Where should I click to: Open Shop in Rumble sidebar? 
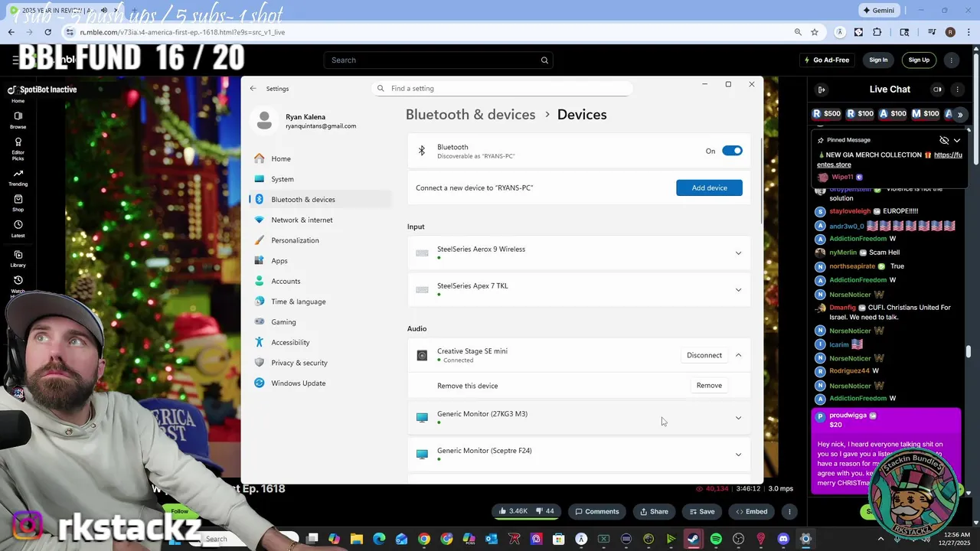tap(18, 203)
